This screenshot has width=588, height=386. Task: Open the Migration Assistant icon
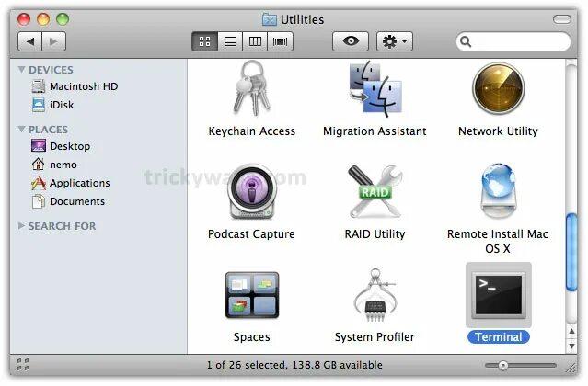pyautogui.click(x=375, y=89)
